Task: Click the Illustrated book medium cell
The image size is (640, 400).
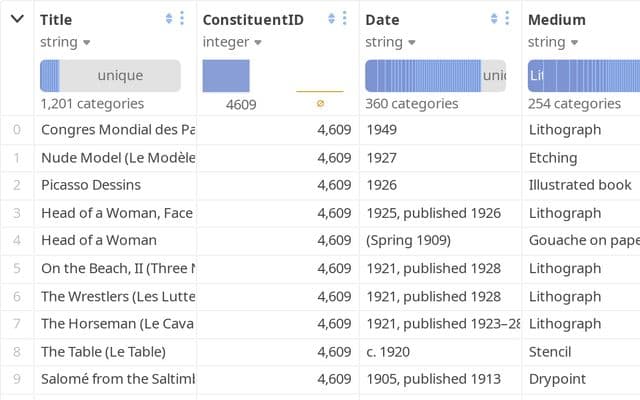Action: 580,185
